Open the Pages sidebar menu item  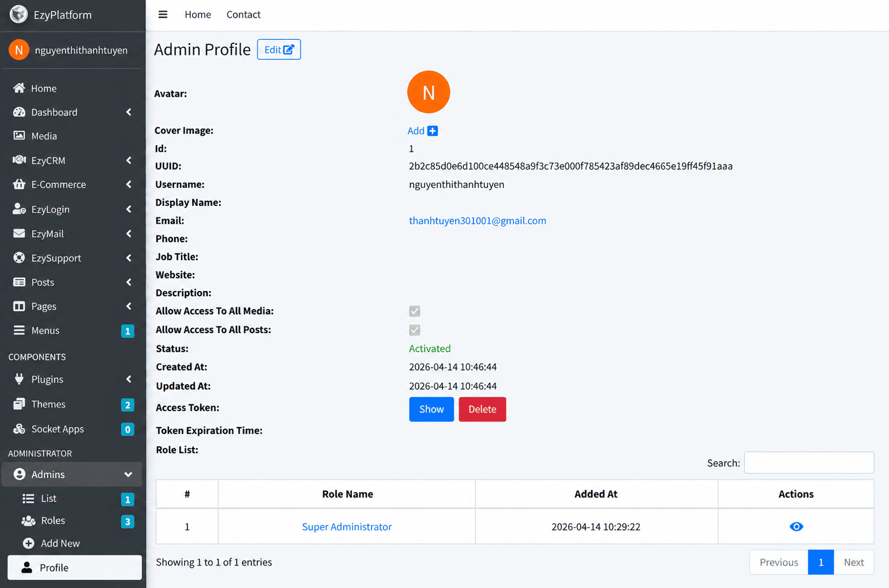point(73,306)
